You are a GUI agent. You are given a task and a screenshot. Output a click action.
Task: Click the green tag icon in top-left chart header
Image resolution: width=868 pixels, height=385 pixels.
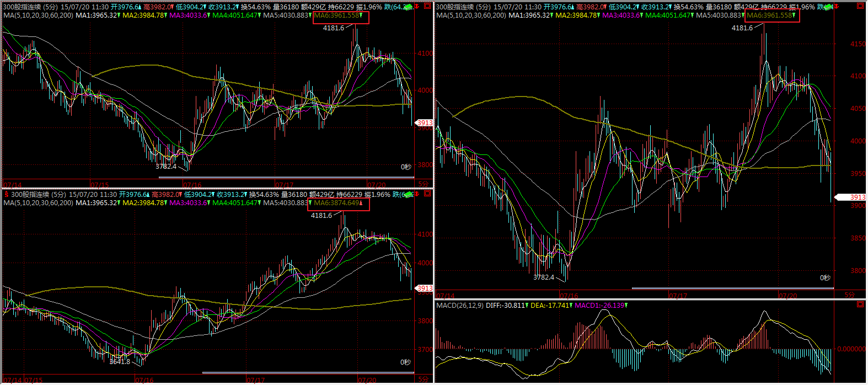pos(409,7)
